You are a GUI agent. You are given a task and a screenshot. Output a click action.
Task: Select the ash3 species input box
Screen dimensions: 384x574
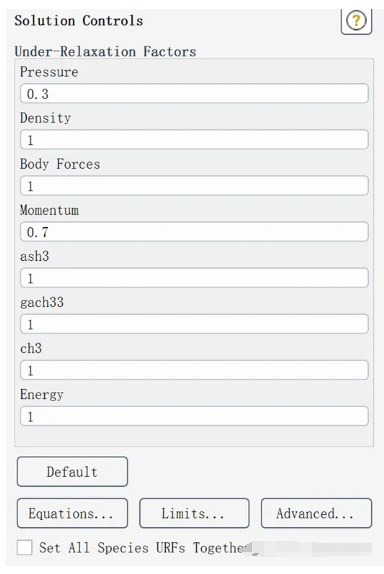tap(194, 278)
